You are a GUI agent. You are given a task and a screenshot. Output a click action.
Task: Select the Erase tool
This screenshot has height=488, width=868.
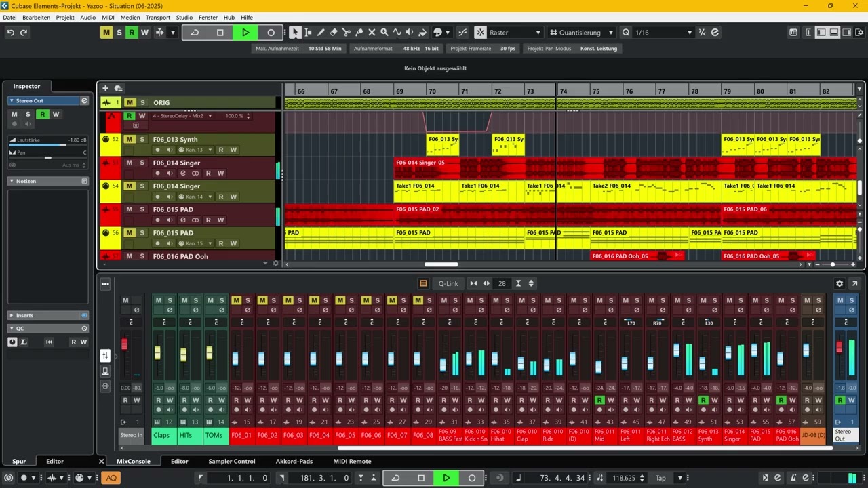click(334, 33)
